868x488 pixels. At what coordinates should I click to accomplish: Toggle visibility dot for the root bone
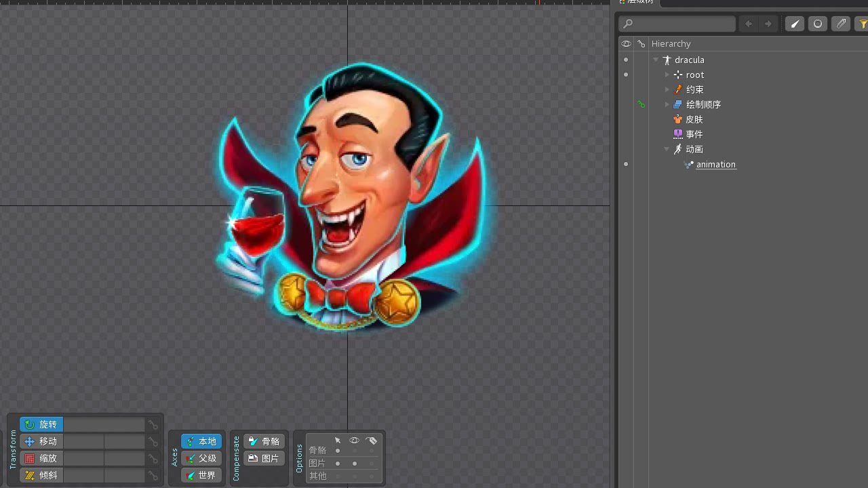point(626,75)
